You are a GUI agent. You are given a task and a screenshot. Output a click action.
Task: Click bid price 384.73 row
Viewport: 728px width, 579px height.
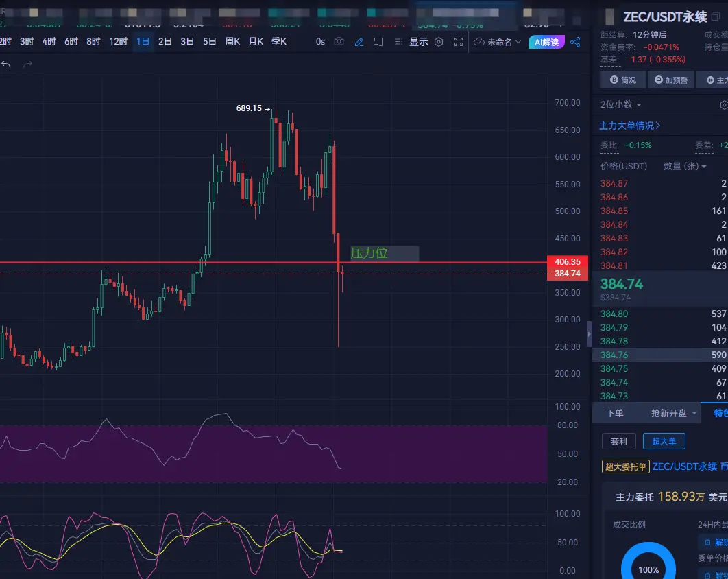659,397
